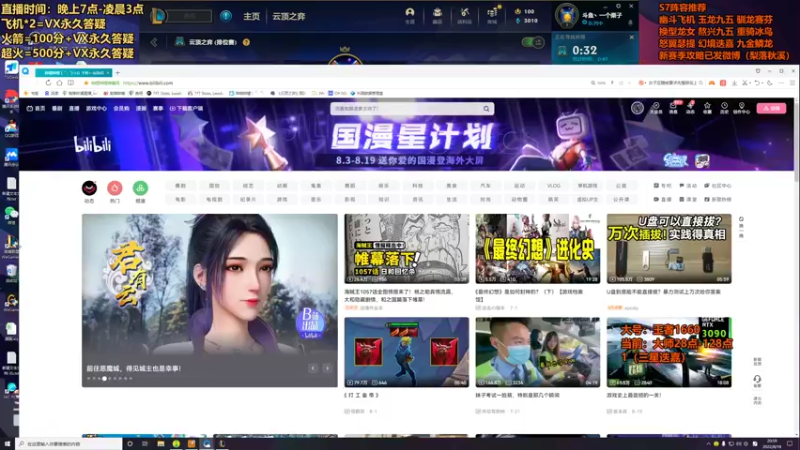Viewport: 800px width, 450px height.
Task: Open the League loot (战利品) icon
Action: click(464, 15)
